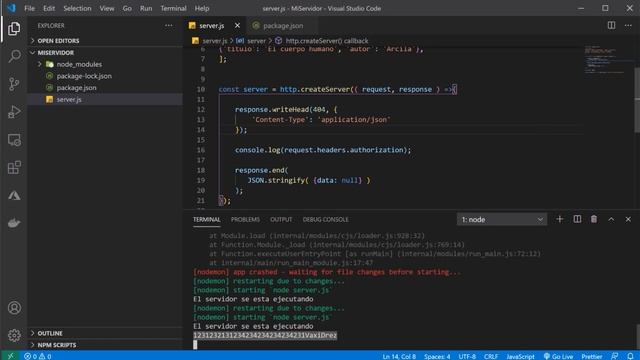
Task: Open the Terminal menu
Action: (173, 8)
